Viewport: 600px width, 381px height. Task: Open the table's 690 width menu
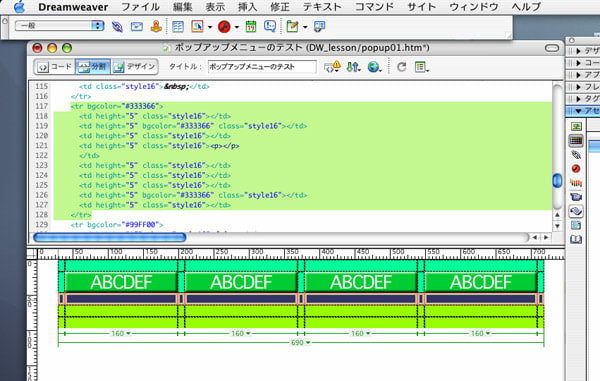coord(300,343)
